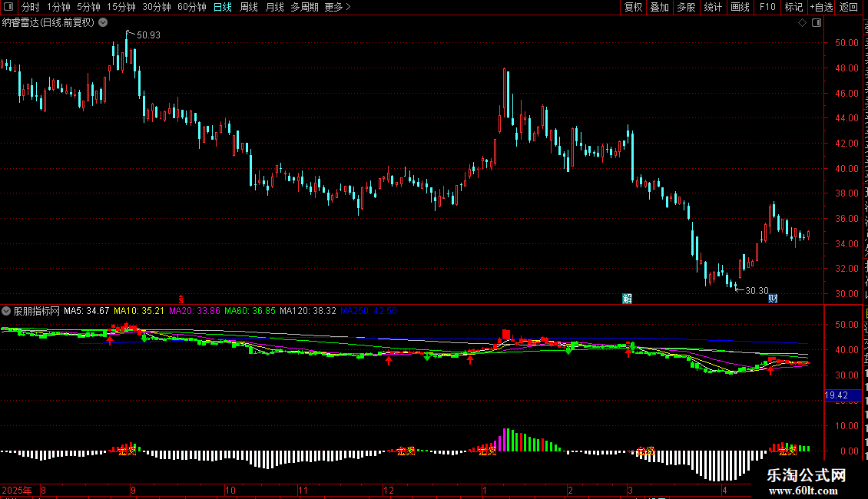
Task: Select the 30分钟 period
Action: point(157,7)
